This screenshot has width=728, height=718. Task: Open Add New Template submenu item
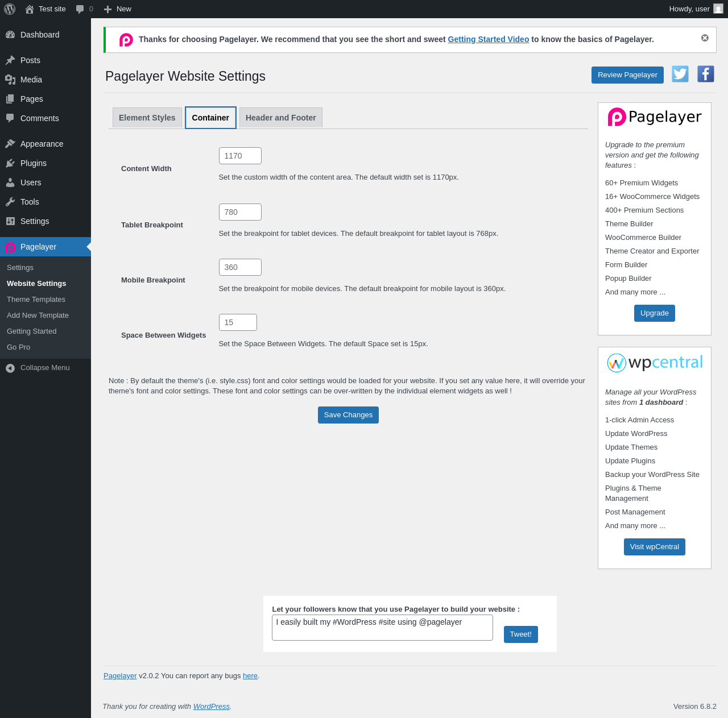38,316
